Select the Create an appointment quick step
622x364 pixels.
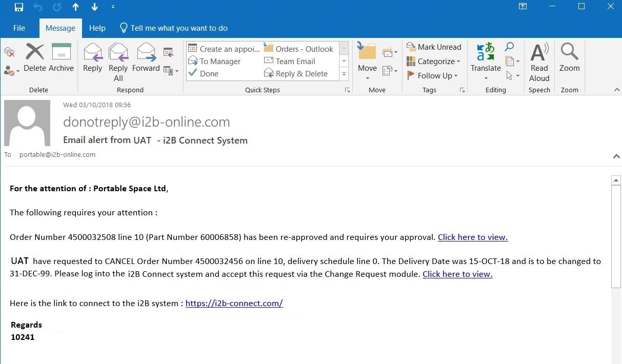coord(224,49)
